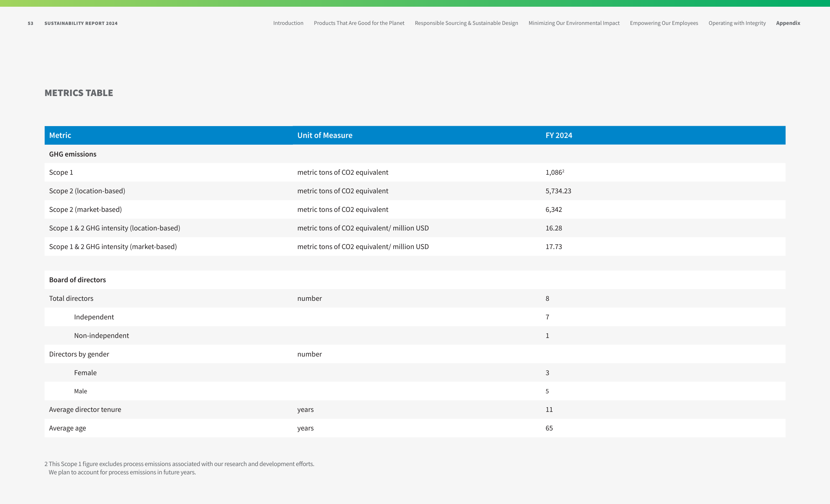This screenshot has width=830, height=504.
Task: Navigate to Minimizing Our Environmental Impact
Action: click(574, 23)
